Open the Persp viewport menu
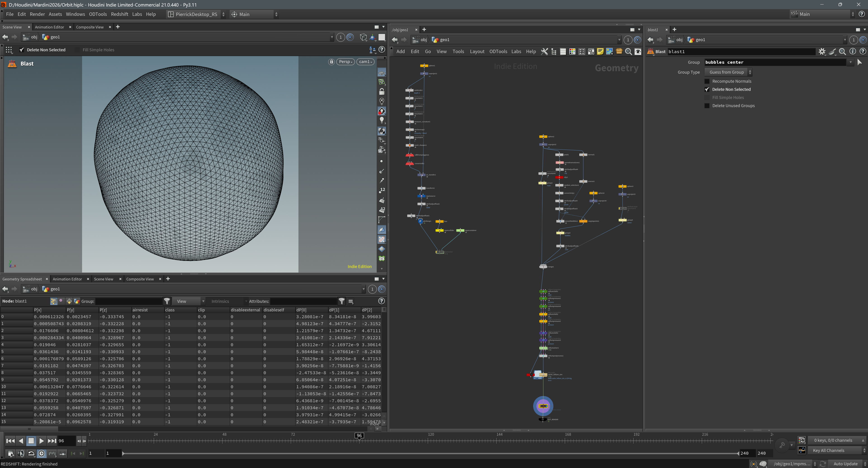868x468 pixels. tap(346, 62)
